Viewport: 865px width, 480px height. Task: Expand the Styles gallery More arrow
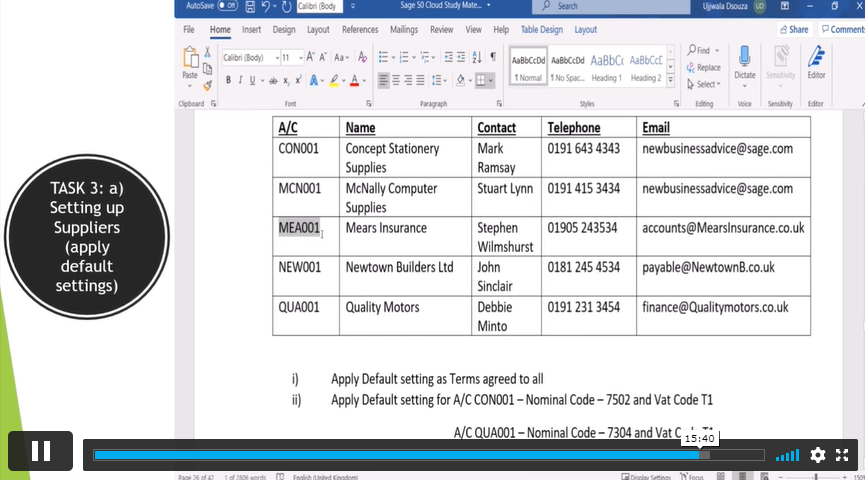click(670, 80)
